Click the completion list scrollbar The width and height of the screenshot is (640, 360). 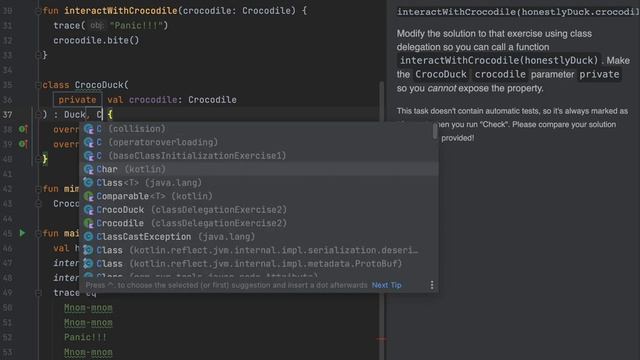435,131
